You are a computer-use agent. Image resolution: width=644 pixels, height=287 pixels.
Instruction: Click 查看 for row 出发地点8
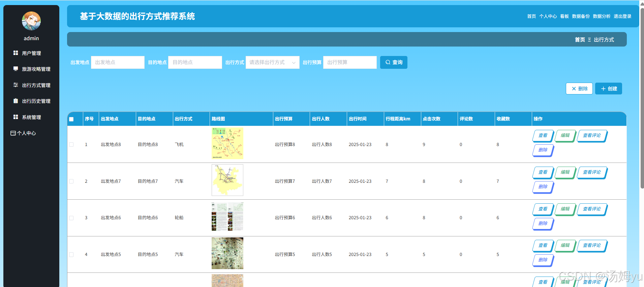click(543, 136)
